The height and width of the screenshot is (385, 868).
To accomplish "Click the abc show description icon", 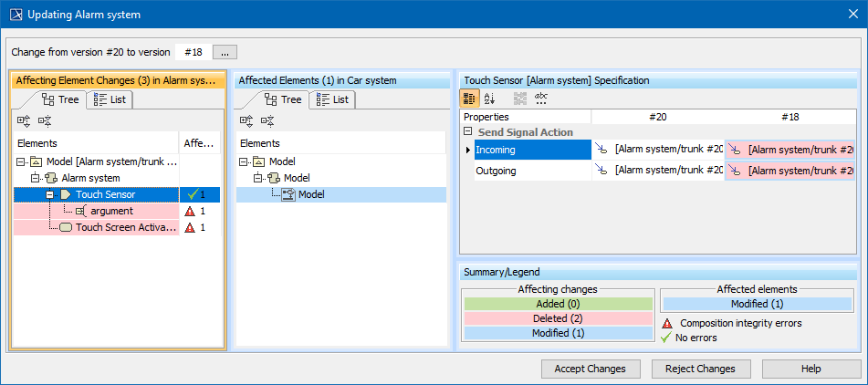I will 541,99.
